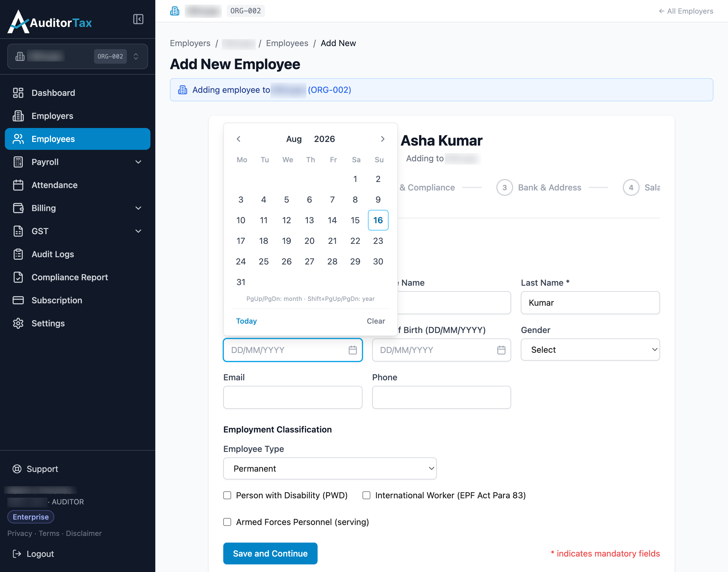Viewport: 728px width, 572px height.
Task: Click building icon in info banner
Action: point(183,90)
